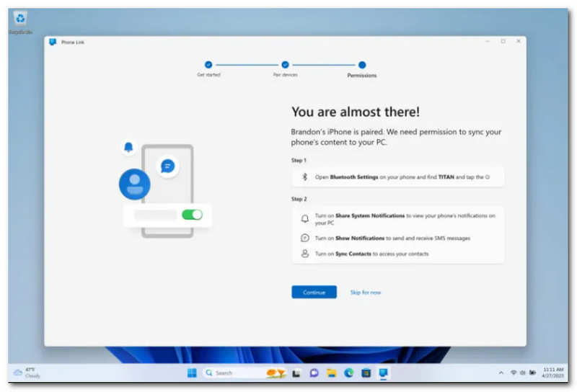
Task: Click the Wi-Fi network icon in the tray
Action: click(514, 373)
